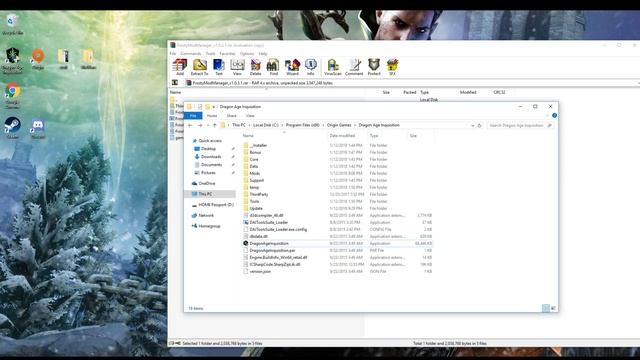Click the Protect icon in WinRAR toolbar

[374, 67]
